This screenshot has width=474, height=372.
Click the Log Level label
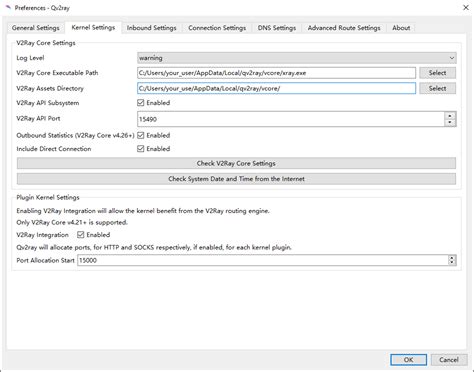click(30, 58)
